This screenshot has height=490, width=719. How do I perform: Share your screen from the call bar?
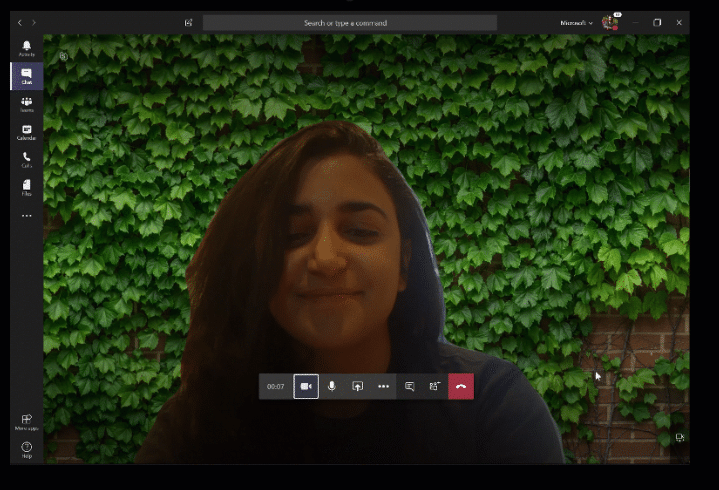357,386
